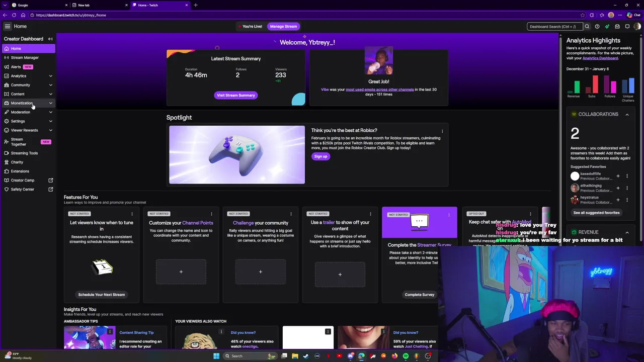Open the Analytics Dashboard link

pos(600,58)
